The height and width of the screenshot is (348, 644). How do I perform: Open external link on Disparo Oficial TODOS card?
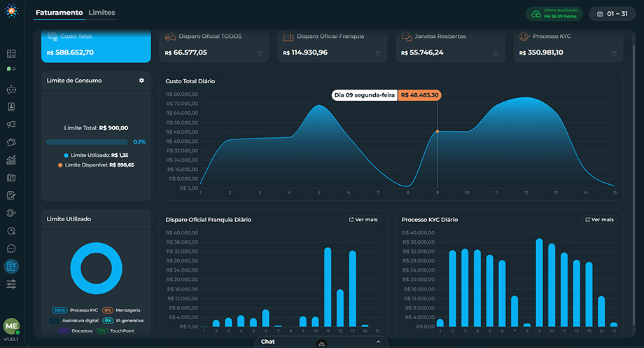260,53
